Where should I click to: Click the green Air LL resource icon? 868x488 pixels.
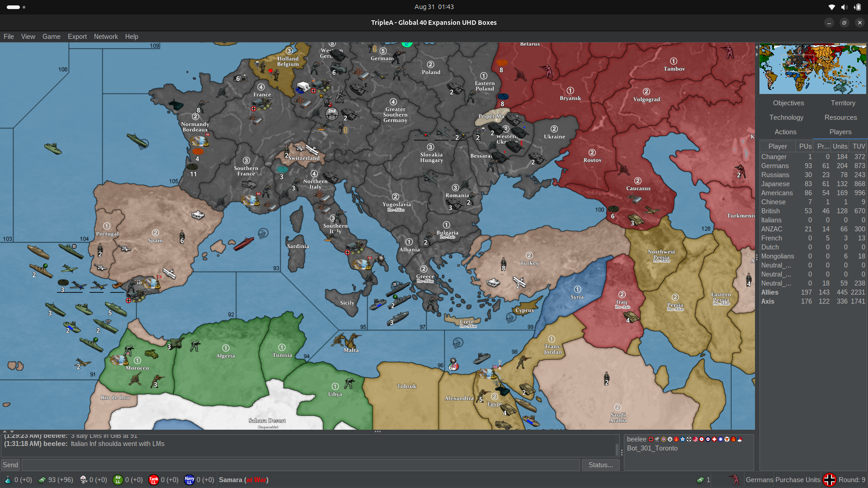click(x=118, y=480)
